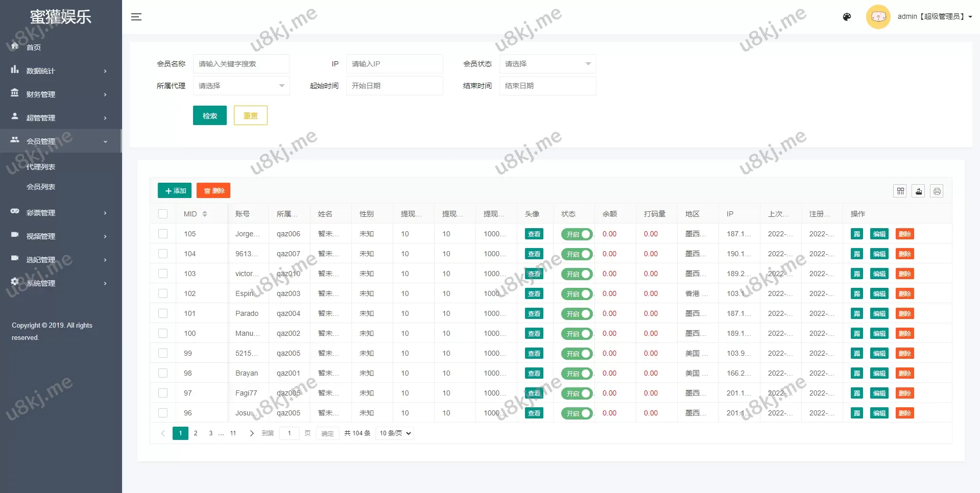
Task: Open 会员列表 in the sidebar
Action: [41, 187]
